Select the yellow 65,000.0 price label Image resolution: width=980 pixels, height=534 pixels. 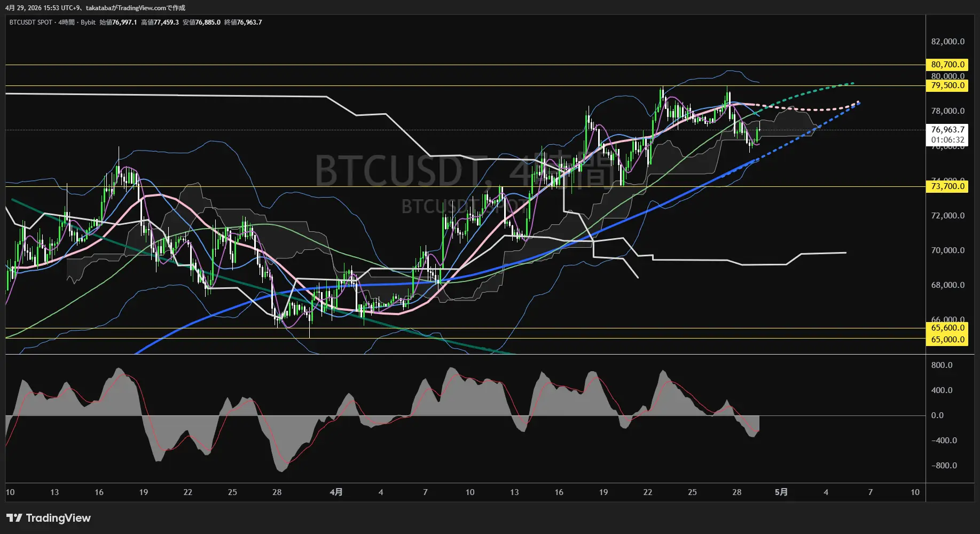pyautogui.click(x=947, y=340)
